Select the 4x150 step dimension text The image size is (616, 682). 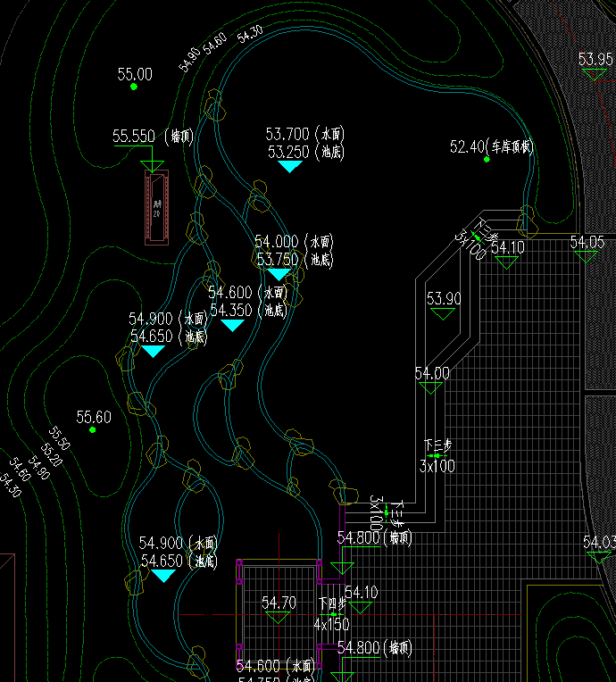(x=331, y=625)
